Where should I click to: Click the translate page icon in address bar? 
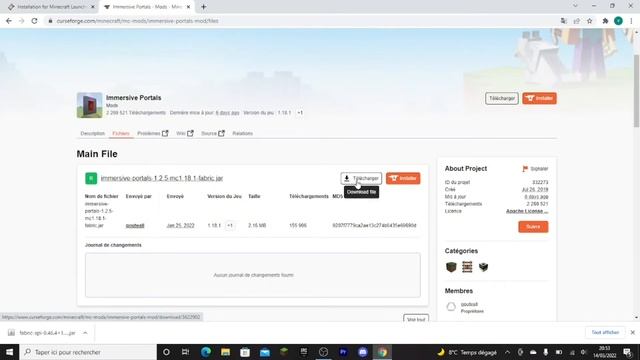[x=564, y=21]
